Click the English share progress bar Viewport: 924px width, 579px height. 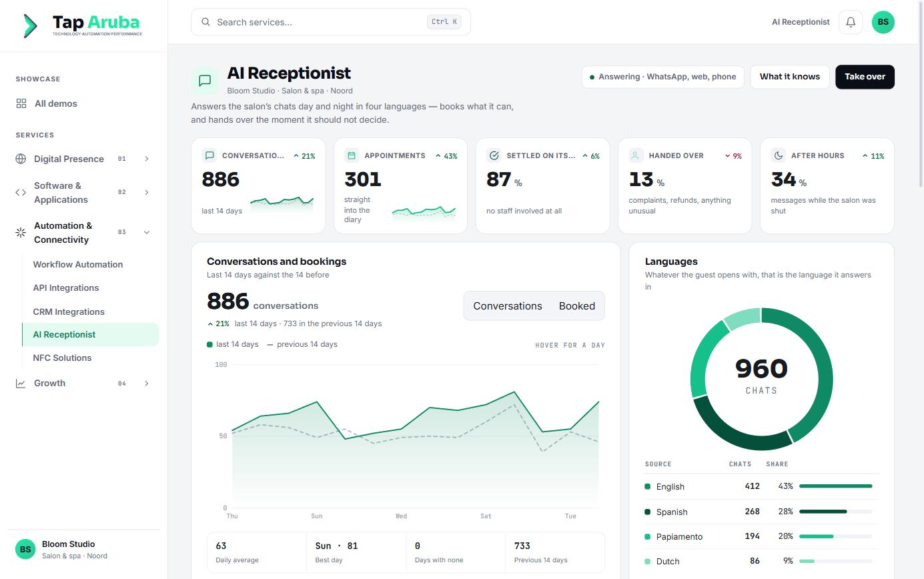point(836,486)
